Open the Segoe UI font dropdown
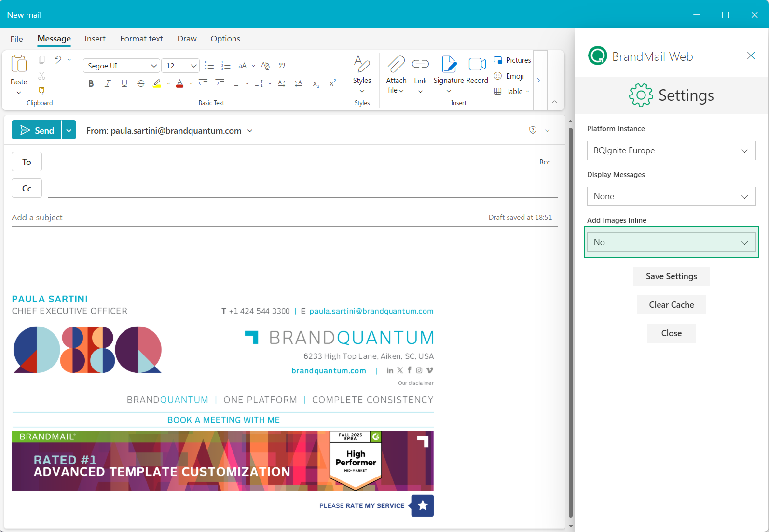Screen dimensions: 769x532 (122, 66)
